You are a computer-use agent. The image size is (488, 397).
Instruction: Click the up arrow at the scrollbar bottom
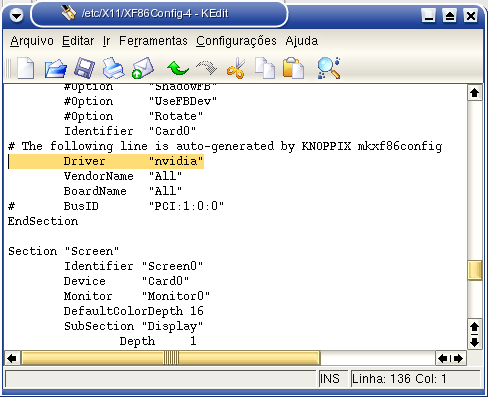tap(475, 327)
